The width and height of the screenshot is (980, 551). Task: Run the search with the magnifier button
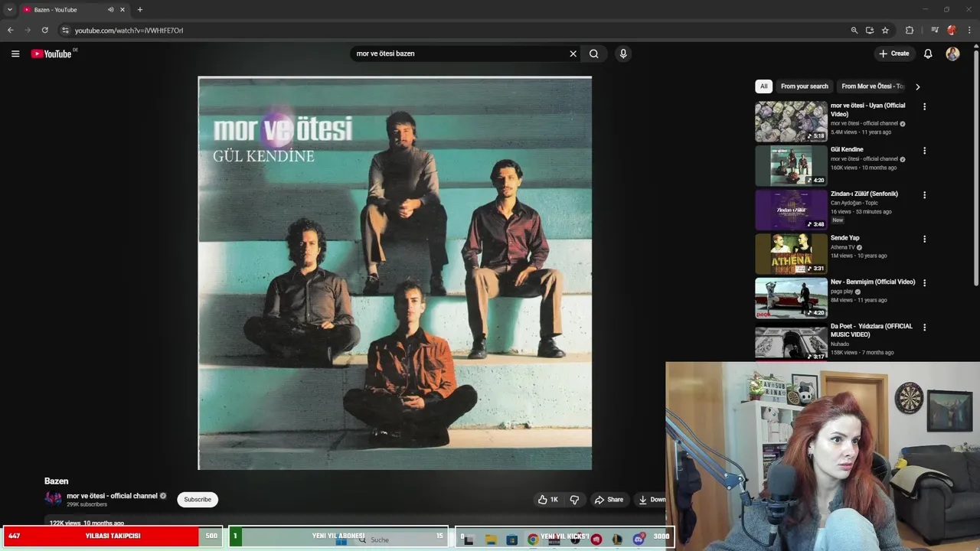[594, 54]
